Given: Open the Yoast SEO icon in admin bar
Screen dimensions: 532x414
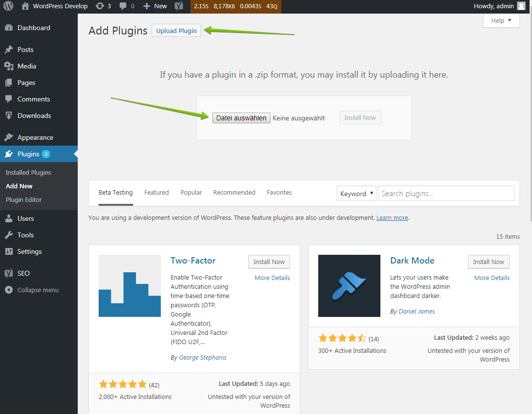Looking at the screenshot, I should (179, 6).
